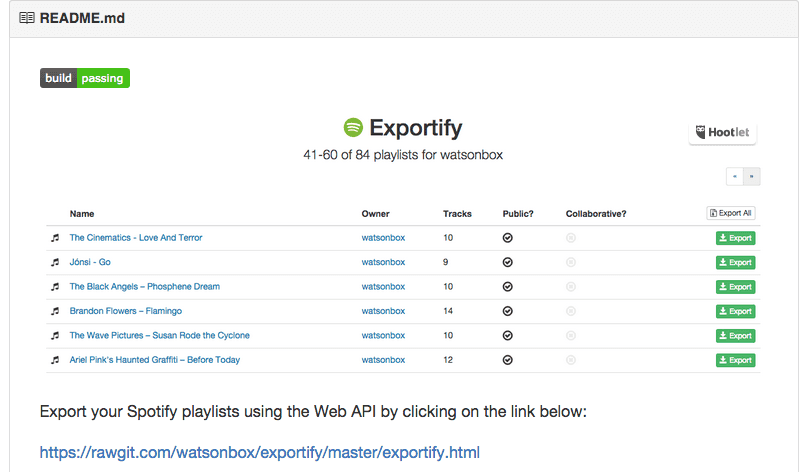
Task: Click music note icon for The Black Angels row
Action: 55,287
